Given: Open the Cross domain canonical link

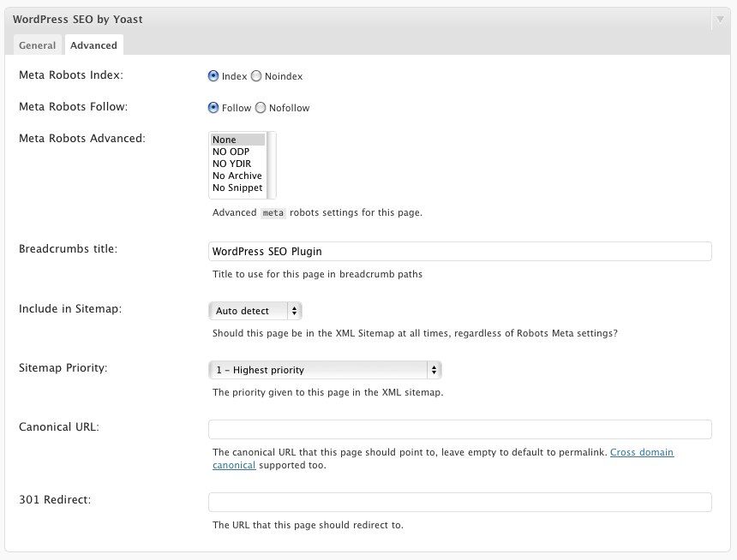Looking at the screenshot, I should pyautogui.click(x=642, y=452).
